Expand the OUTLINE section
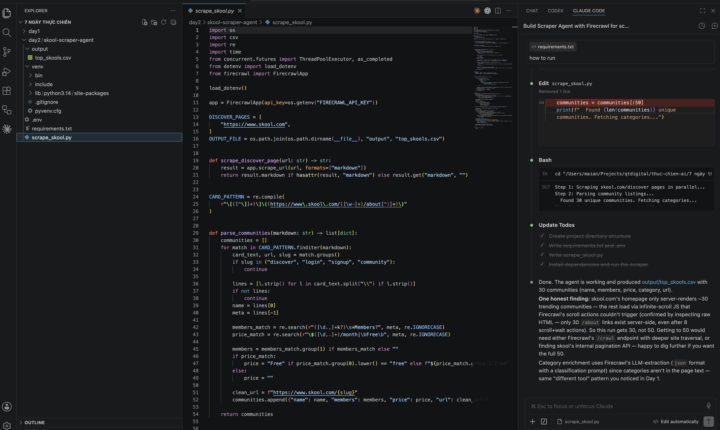 click(x=34, y=422)
